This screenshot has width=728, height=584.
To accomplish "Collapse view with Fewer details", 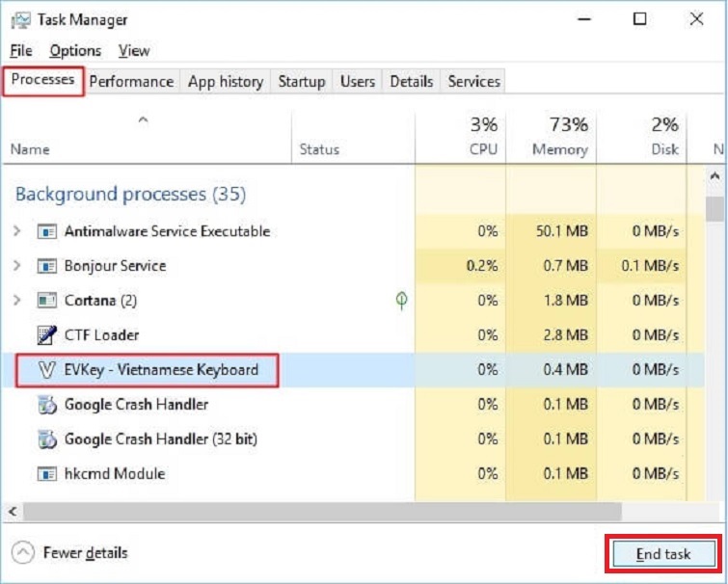I will pos(69,553).
